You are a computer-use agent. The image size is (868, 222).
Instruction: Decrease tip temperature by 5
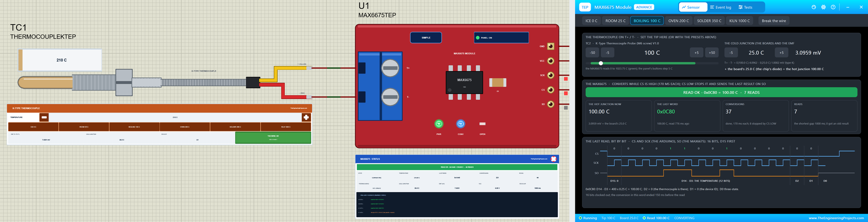[x=608, y=52]
